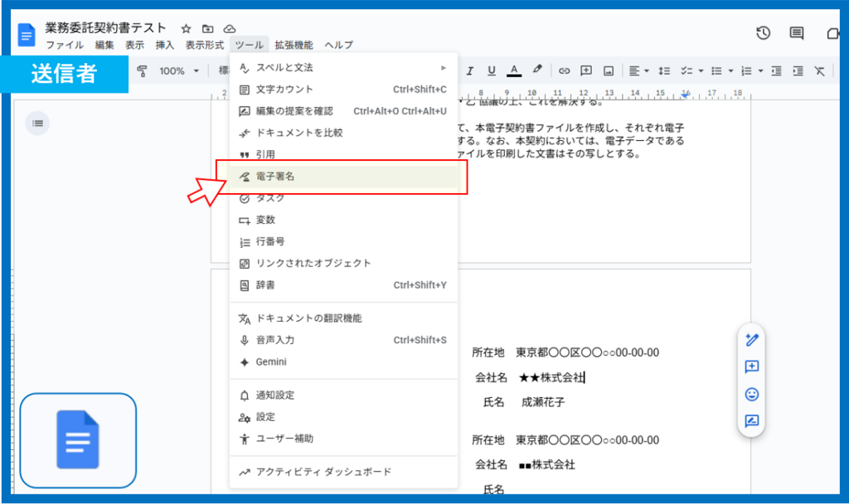Open the text alignment dropdown
849x504 pixels.
click(x=638, y=70)
